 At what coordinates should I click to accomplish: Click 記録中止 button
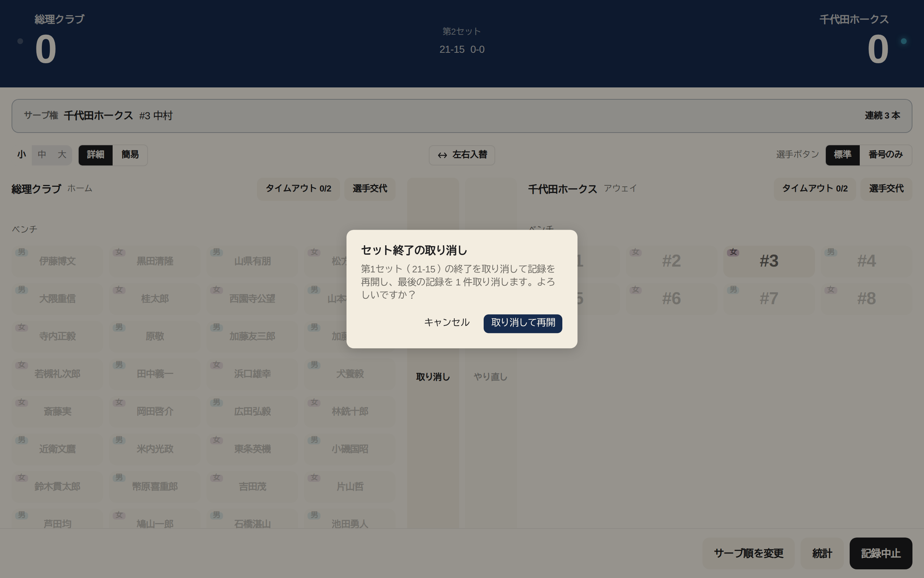(x=881, y=553)
